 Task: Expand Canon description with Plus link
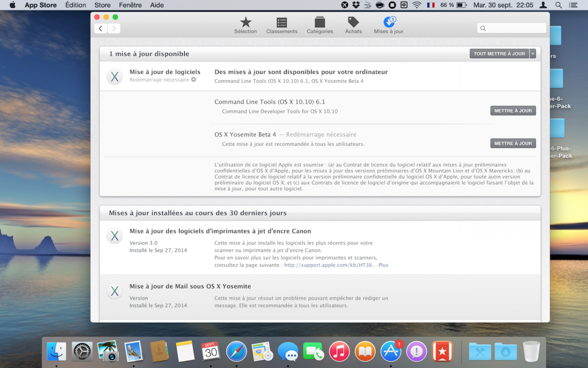[x=383, y=265]
